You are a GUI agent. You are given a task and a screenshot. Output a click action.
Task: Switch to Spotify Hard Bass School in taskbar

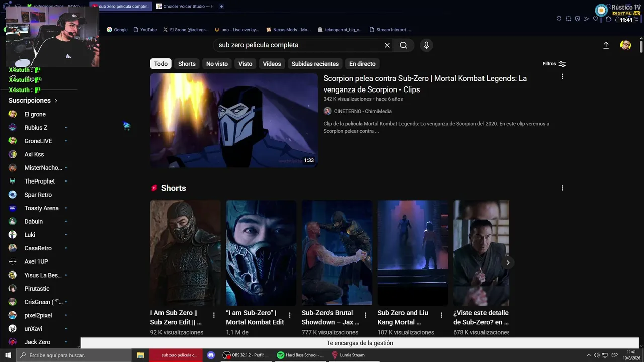point(300,355)
